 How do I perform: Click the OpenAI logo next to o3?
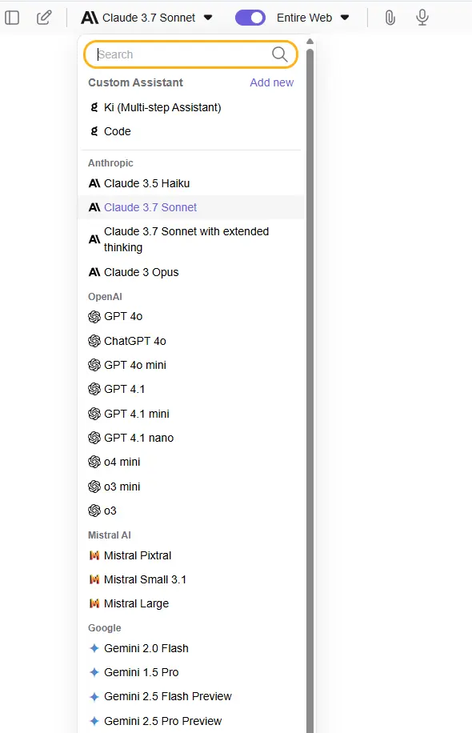point(94,510)
